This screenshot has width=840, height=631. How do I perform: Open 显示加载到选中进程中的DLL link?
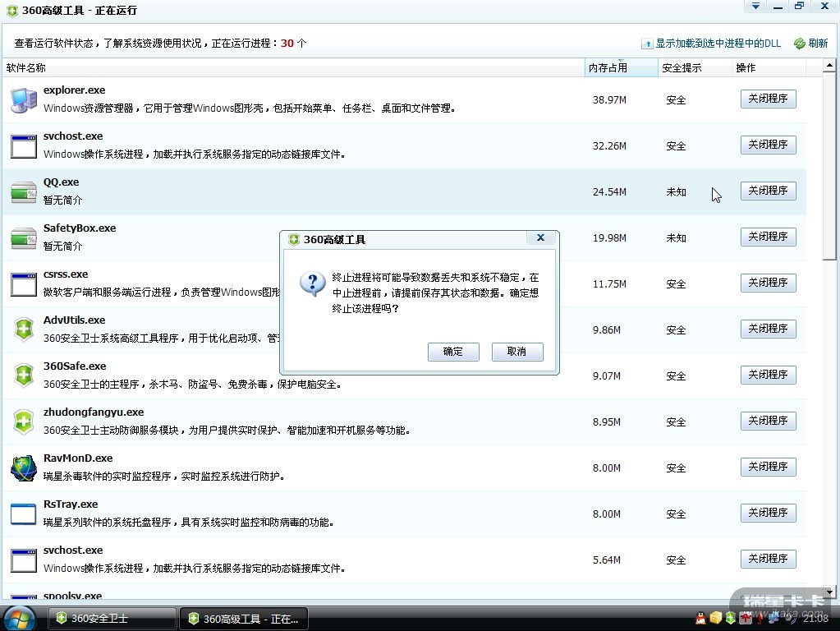(x=717, y=44)
